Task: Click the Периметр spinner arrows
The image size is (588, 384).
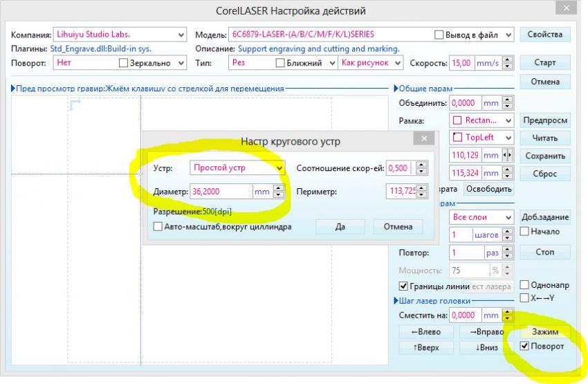Action: [422, 192]
